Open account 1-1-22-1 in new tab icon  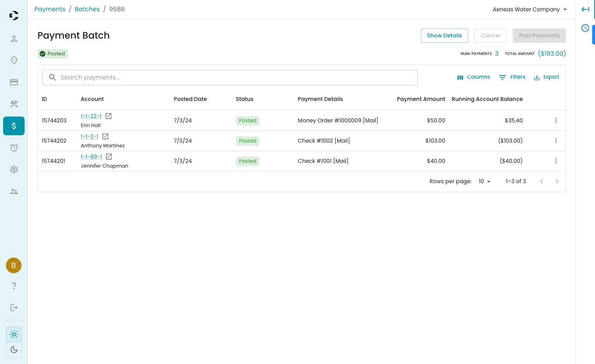pos(108,116)
